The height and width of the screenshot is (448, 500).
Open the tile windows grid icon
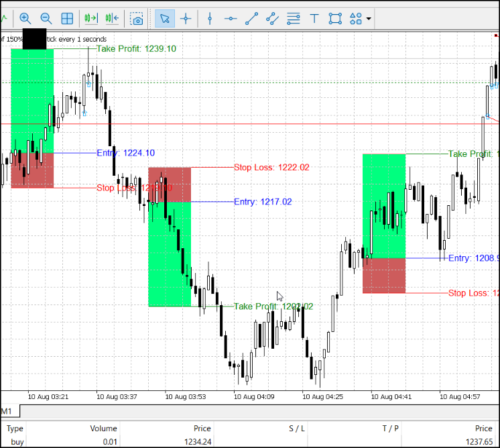pyautogui.click(x=67, y=19)
